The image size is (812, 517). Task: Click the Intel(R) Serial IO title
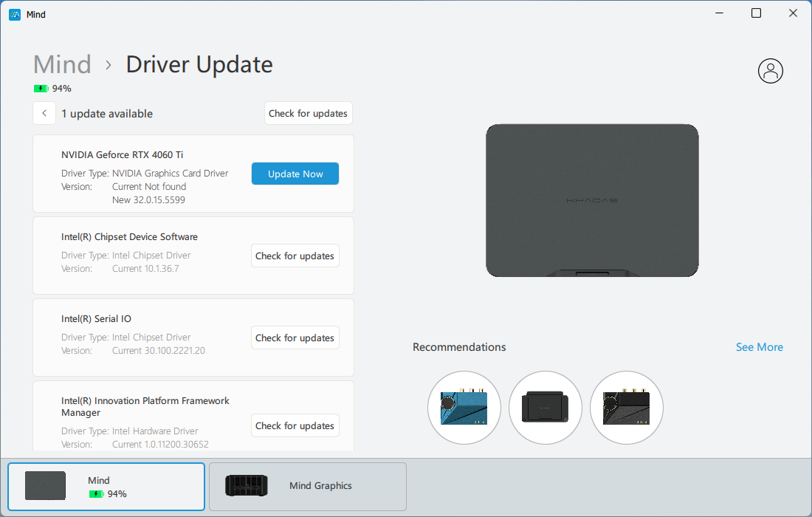coord(96,318)
